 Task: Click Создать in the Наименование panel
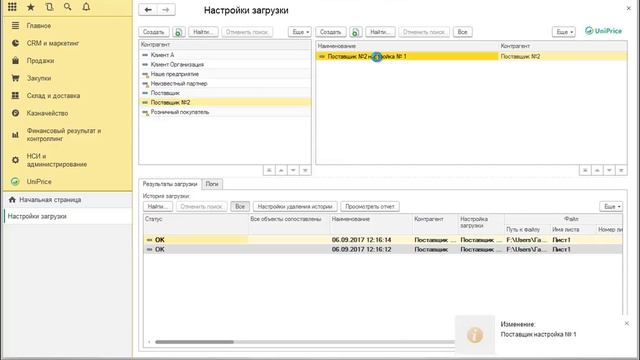coord(331,32)
